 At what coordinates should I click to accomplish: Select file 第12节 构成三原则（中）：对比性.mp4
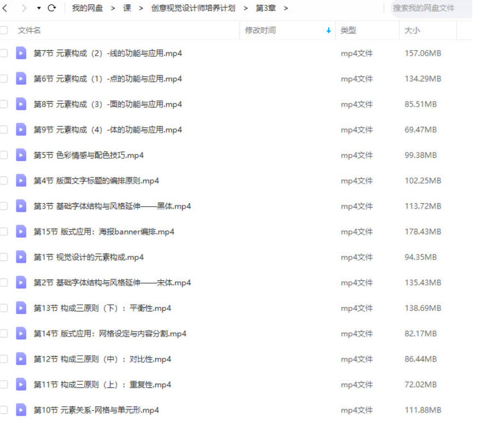click(102, 359)
